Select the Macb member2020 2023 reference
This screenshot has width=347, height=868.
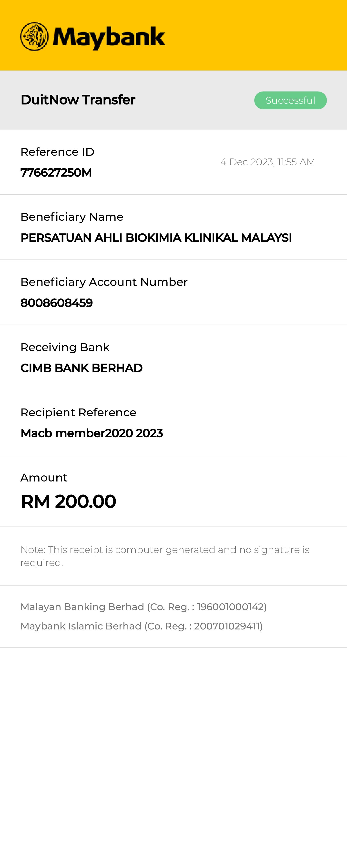[92, 433]
